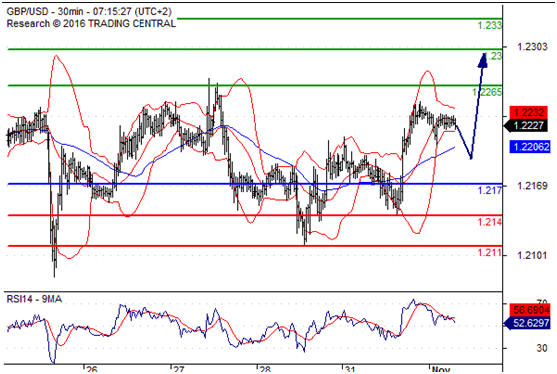The height and width of the screenshot is (374, 557).
Task: Click the 1.2303 price axis value
Action: click(532, 47)
